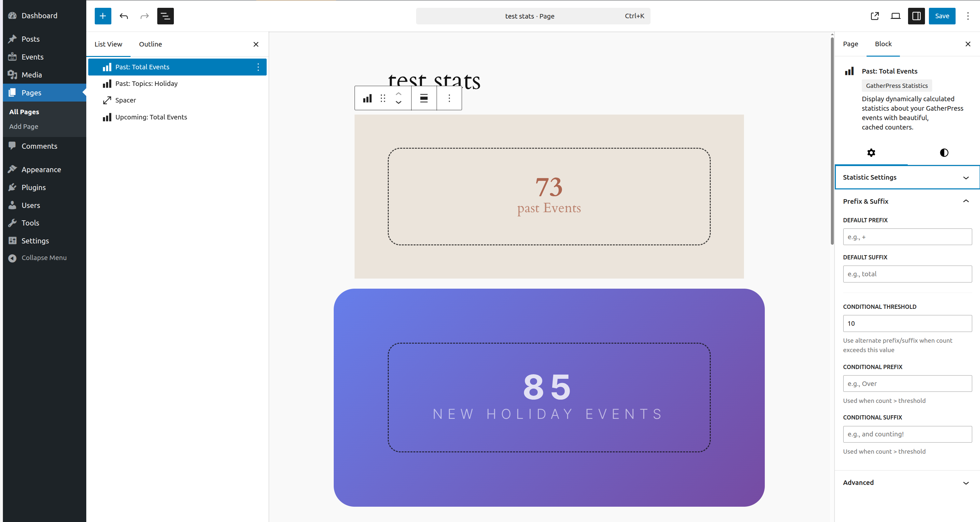Toggle the settings sidebar panel
Screen dimensions: 980x522
coord(916,16)
